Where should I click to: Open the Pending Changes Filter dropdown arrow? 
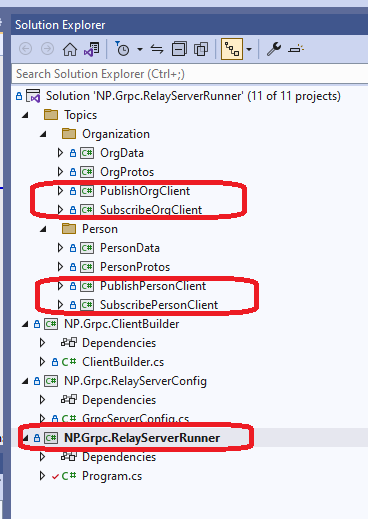click(x=140, y=50)
